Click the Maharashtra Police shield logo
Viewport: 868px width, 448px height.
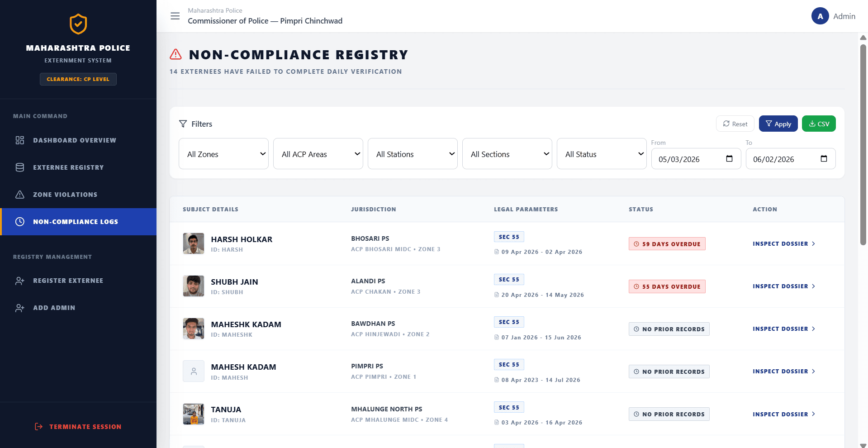78,24
